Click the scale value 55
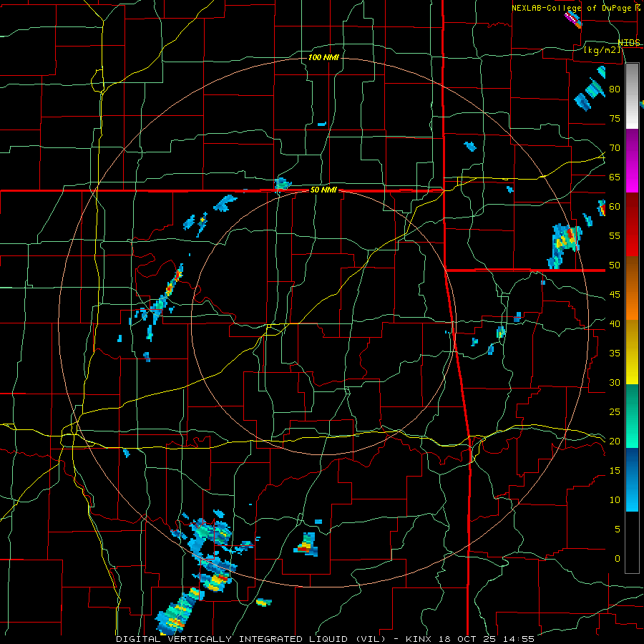The width and height of the screenshot is (644, 644). click(615, 235)
